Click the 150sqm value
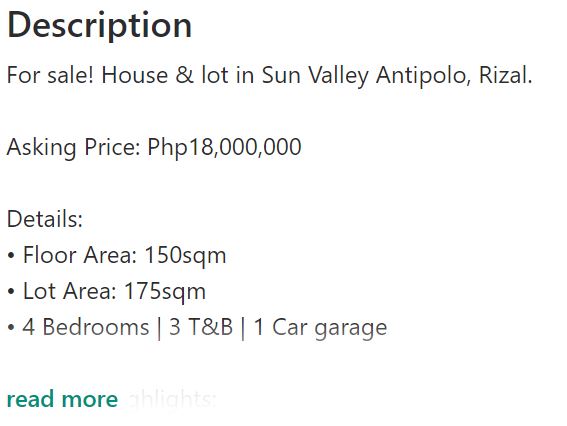567x426 pixels. click(186, 256)
